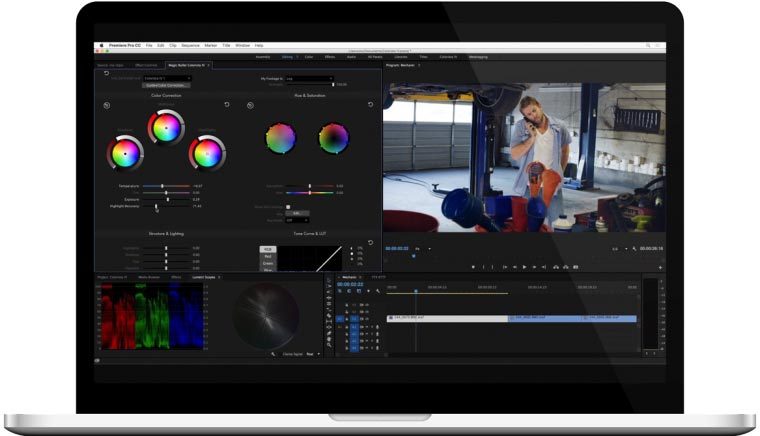Click Go to Out point button
The width and height of the screenshot is (760, 436).
(x=544, y=267)
